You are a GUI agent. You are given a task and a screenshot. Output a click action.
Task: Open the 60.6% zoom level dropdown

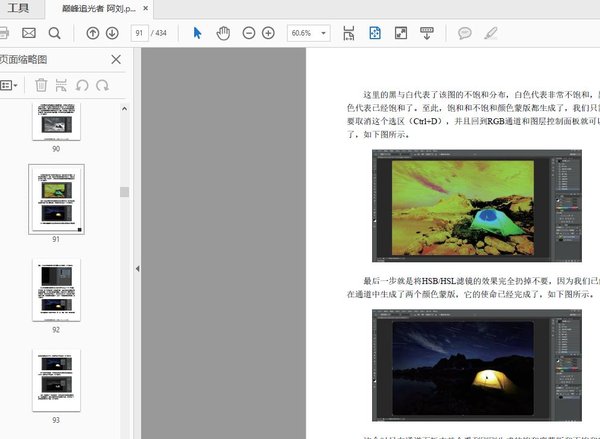tap(308, 33)
